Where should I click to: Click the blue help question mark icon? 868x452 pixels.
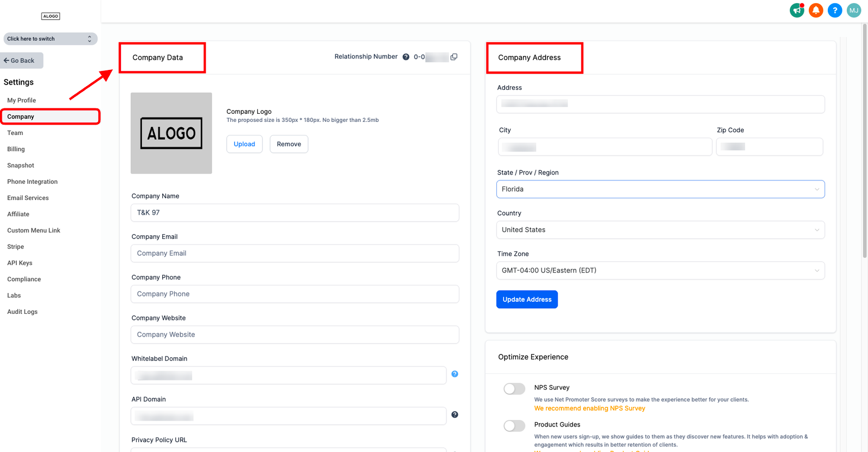(834, 10)
